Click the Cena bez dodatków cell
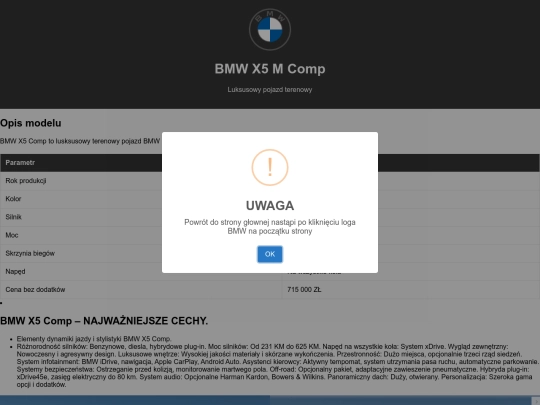 (x=141, y=290)
